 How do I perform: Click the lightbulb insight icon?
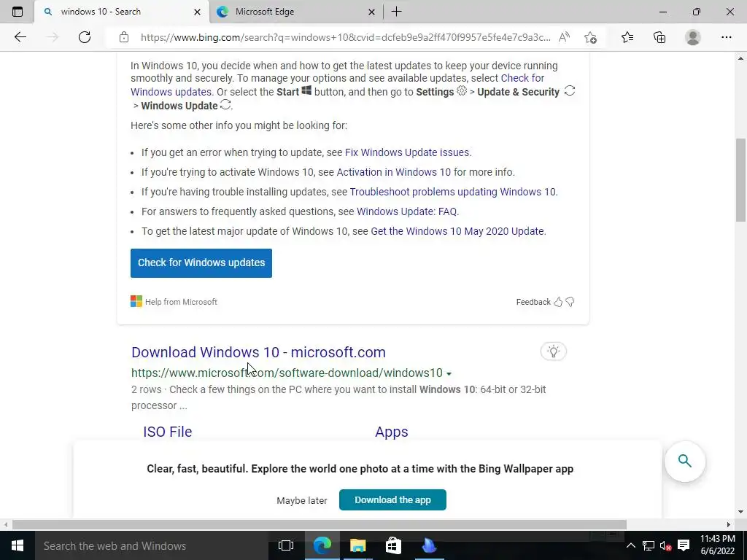554,351
